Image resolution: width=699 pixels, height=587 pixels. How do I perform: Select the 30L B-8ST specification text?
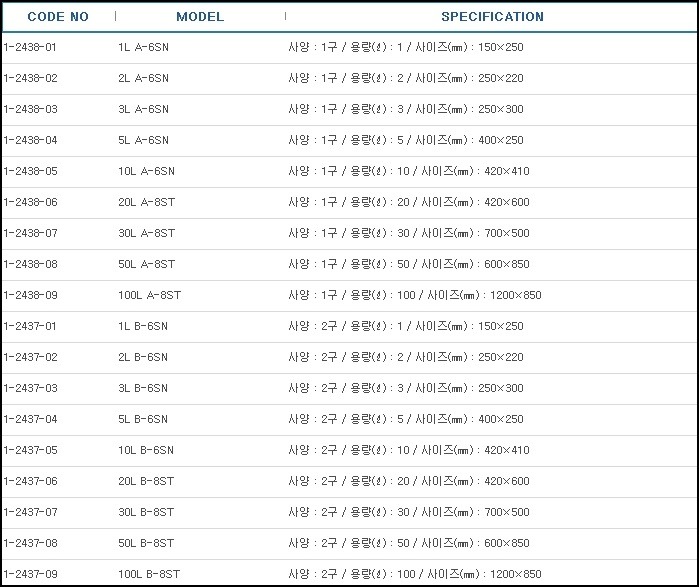click(x=409, y=512)
